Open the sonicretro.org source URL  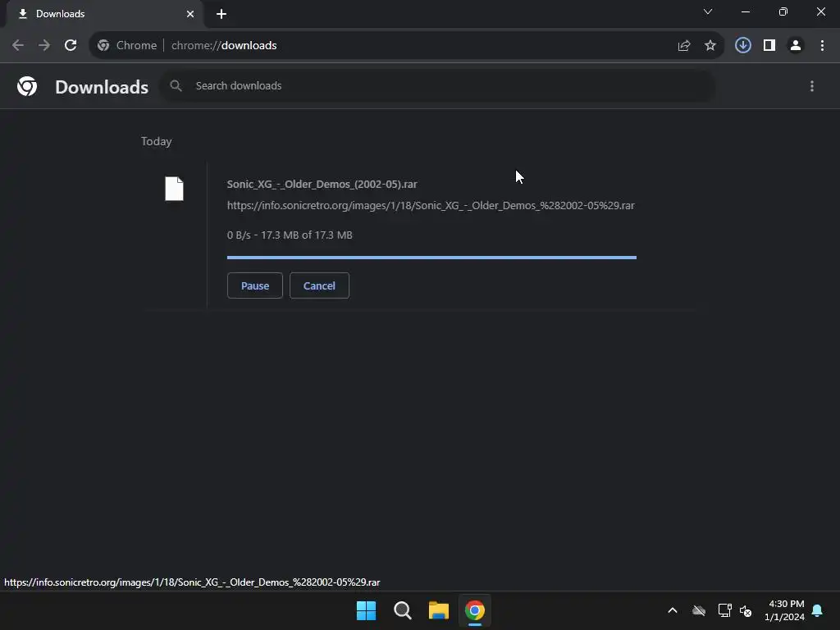(x=431, y=206)
